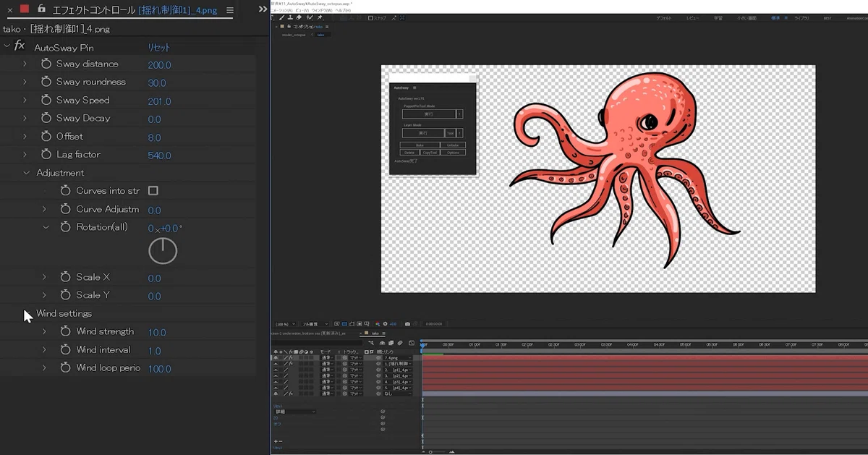Screen dimensions: 868x455
Task: Toggle the Wind strength stopwatch
Action: 66,331
